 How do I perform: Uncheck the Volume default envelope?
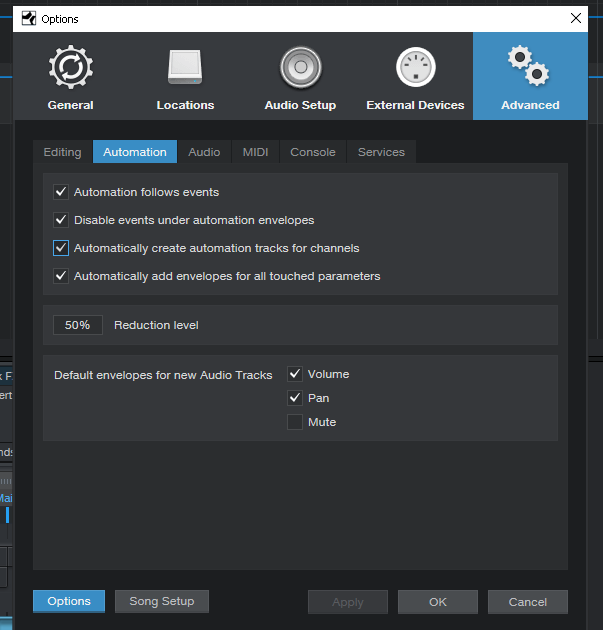click(x=295, y=374)
